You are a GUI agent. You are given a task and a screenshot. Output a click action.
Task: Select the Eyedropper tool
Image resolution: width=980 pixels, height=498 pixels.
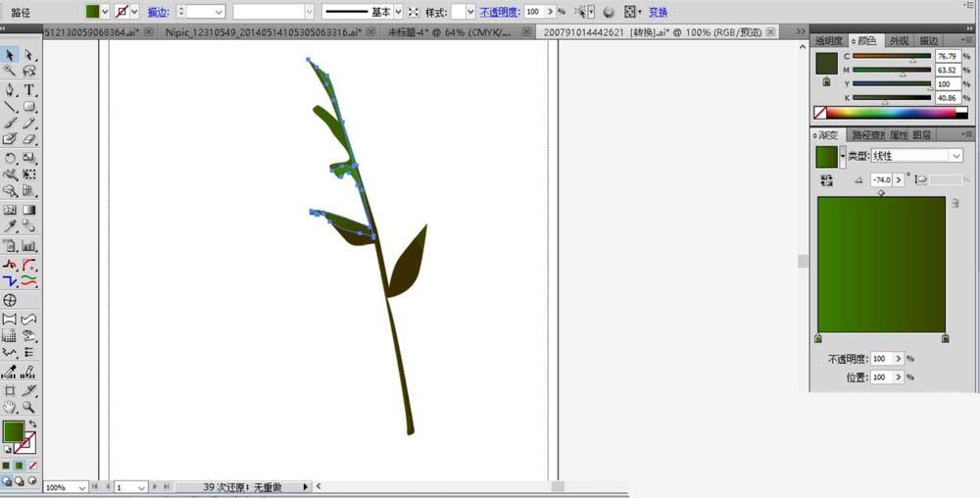click(x=10, y=226)
